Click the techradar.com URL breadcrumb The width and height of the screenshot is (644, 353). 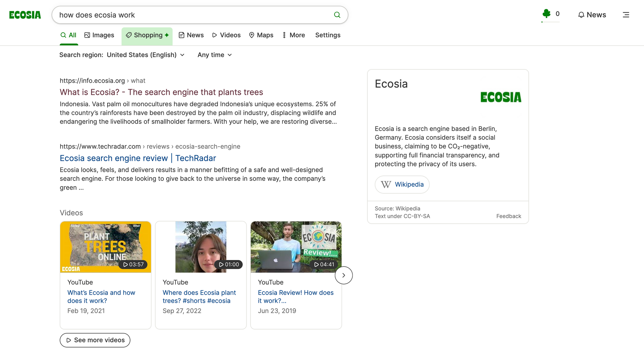coord(150,147)
